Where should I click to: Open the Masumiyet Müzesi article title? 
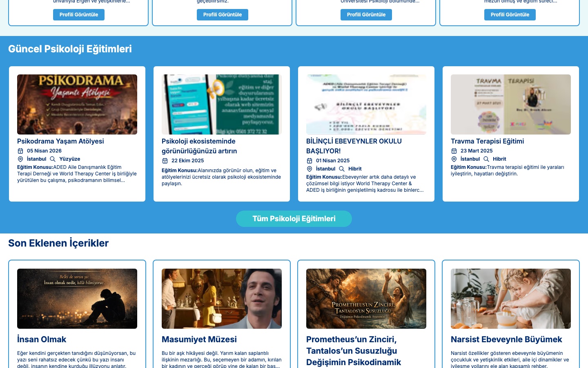pos(199,339)
